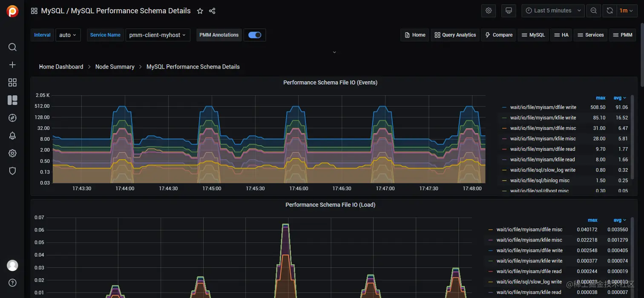This screenshot has height=298, width=644.
Task: Cycle view mode monitor icon
Action: coord(509,11)
